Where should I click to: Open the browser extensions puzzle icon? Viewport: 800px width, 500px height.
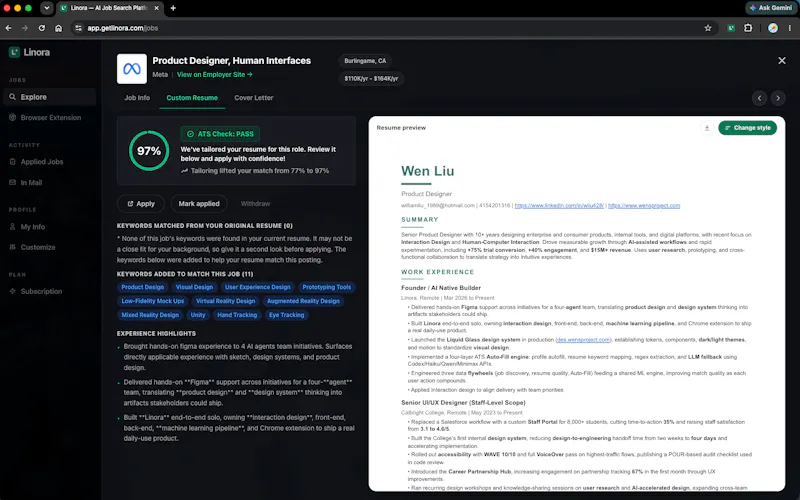pyautogui.click(x=748, y=28)
